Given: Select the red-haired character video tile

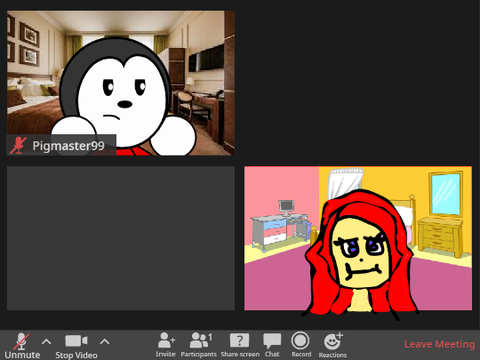Looking at the screenshot, I should coord(358,238).
